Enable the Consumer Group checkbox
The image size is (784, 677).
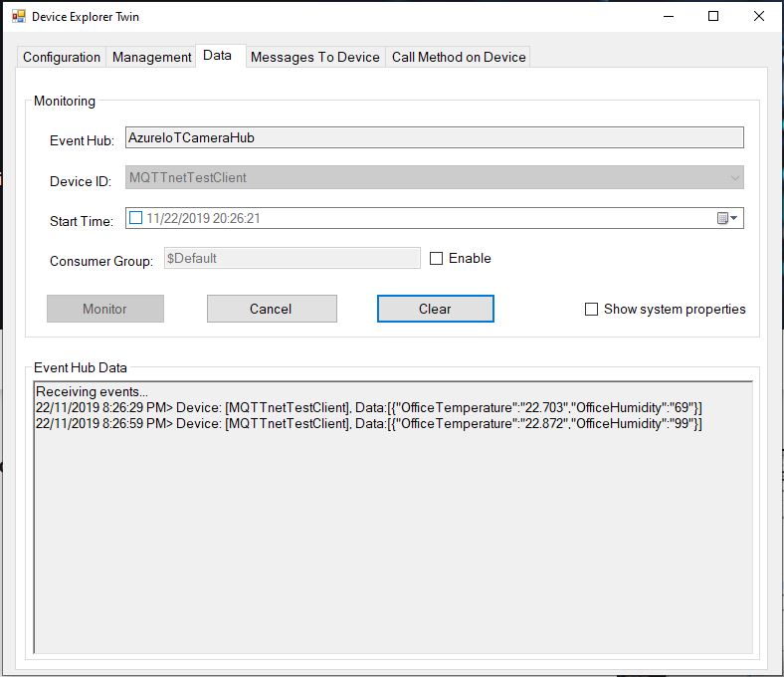tap(437, 259)
